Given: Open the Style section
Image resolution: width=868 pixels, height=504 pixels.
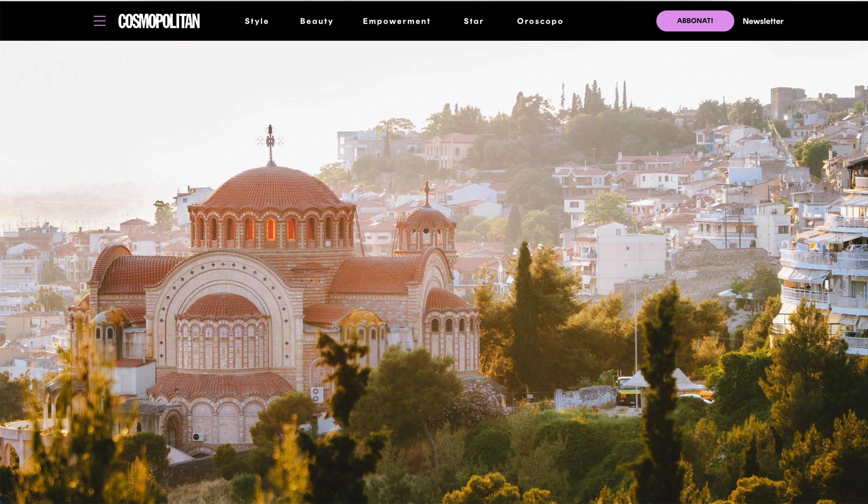Looking at the screenshot, I should tap(257, 21).
